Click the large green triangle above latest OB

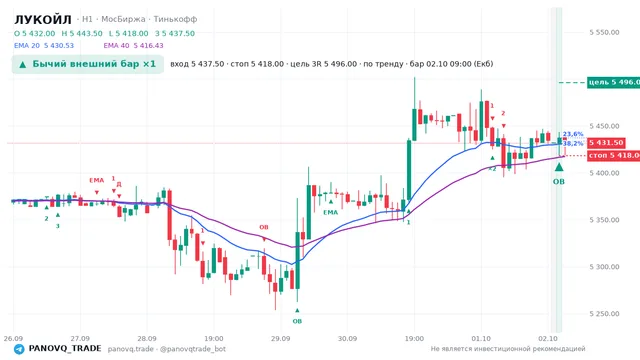559,167
